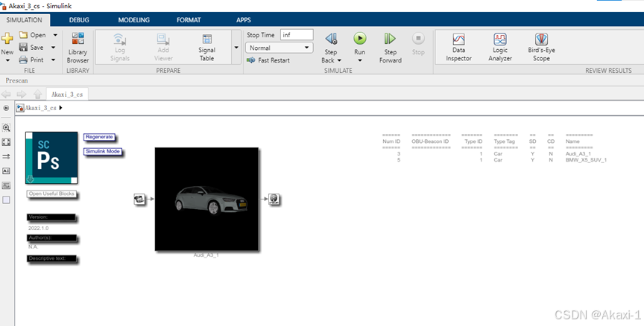The image size is (644, 326).
Task: Toggle the hide/show Model Browser icon
Action: click(6, 108)
